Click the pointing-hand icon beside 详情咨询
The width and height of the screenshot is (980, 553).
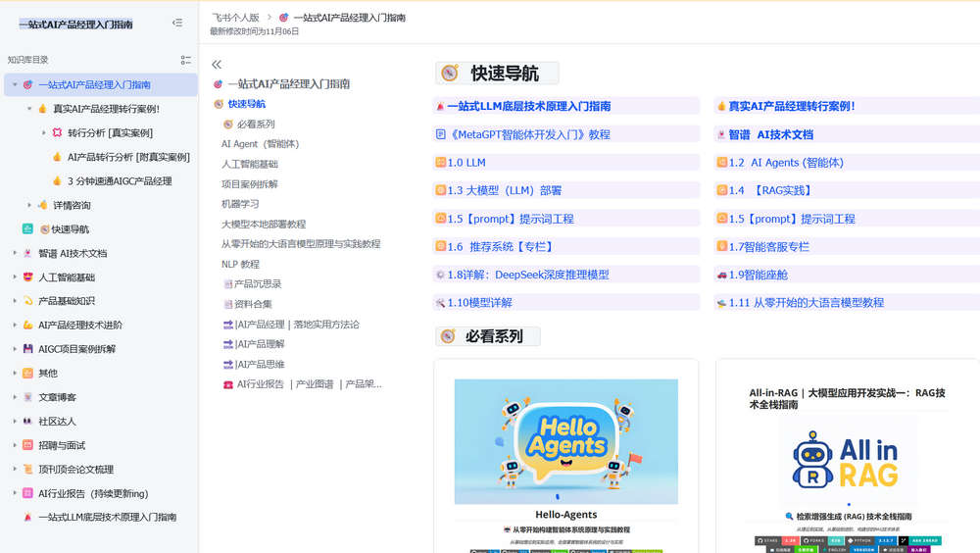[x=42, y=205]
